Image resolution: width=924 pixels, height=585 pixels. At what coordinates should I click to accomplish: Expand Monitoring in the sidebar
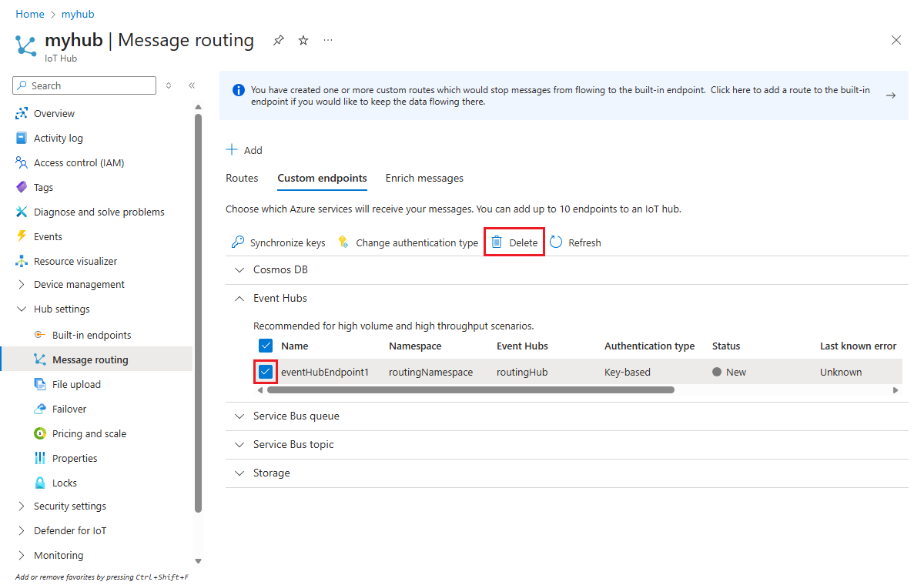tap(22, 555)
